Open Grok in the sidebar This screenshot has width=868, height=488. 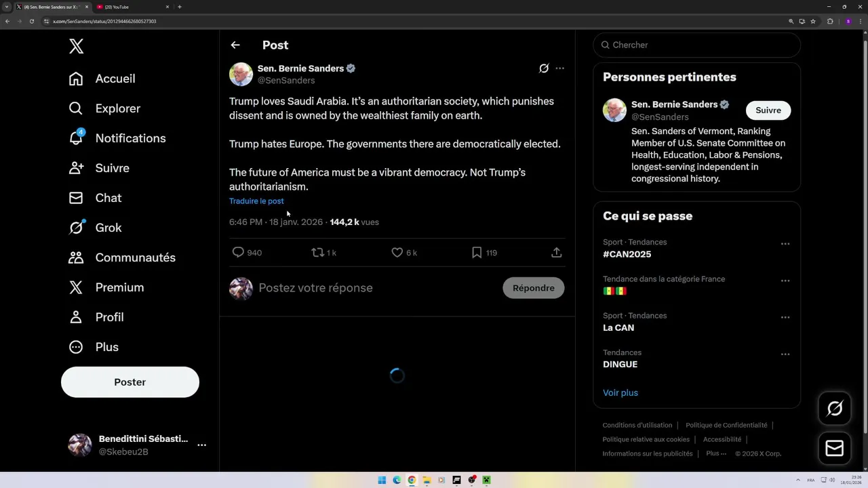(95, 228)
